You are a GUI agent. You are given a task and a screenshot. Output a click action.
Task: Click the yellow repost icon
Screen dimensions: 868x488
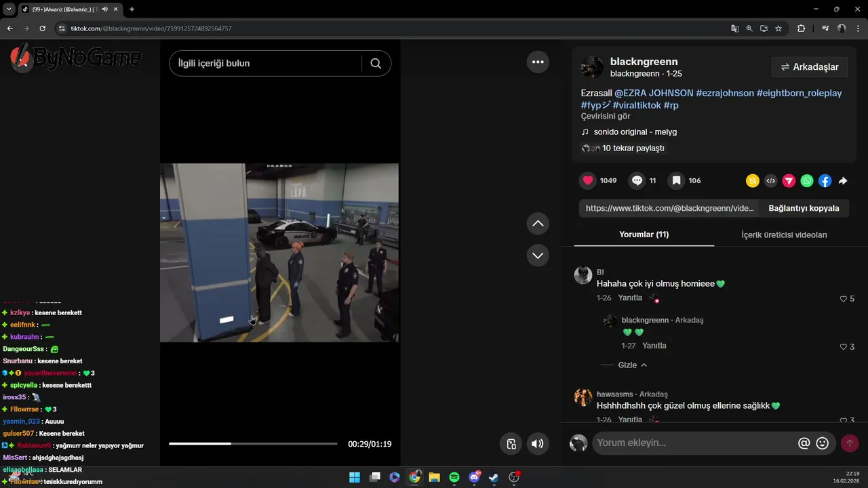pyautogui.click(x=753, y=181)
